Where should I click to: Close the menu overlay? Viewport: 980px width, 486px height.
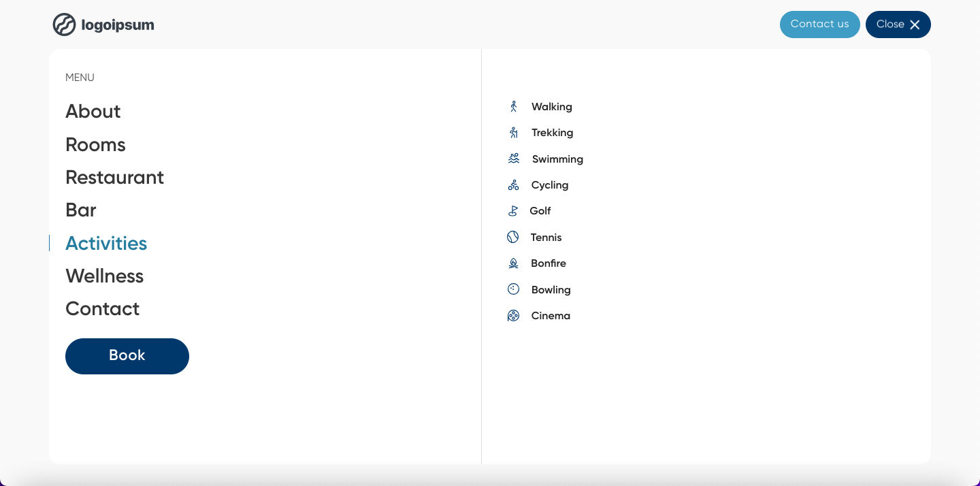tap(898, 25)
